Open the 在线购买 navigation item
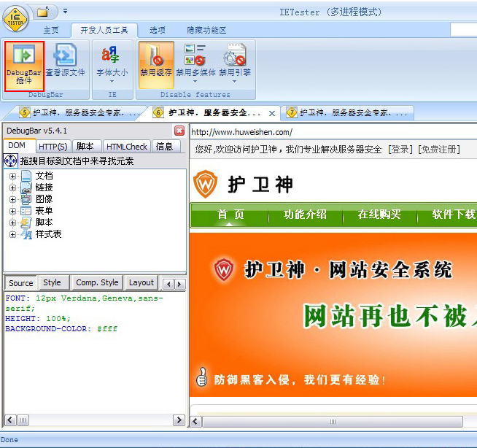477x448 pixels. point(379,215)
